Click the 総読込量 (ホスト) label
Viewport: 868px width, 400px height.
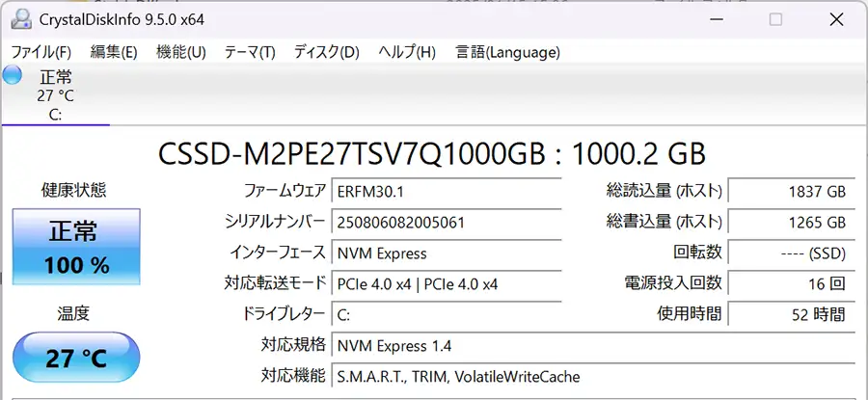tap(665, 192)
